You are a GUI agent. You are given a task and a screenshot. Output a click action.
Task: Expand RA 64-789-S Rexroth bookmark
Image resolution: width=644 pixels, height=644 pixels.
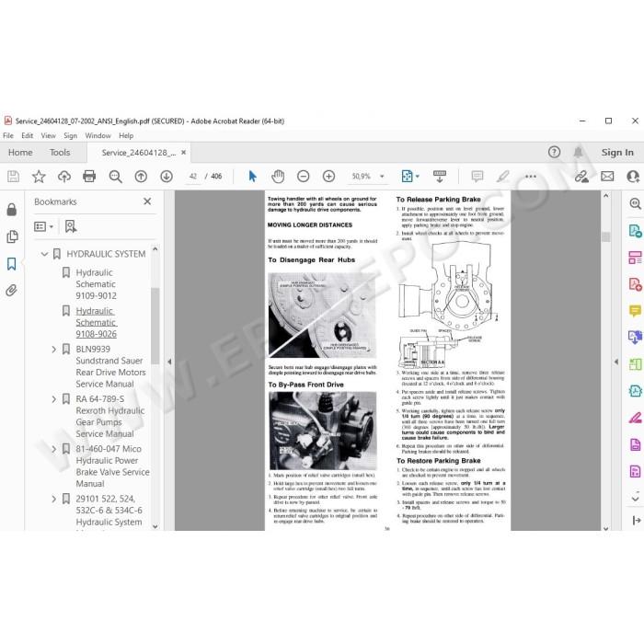[53, 399]
